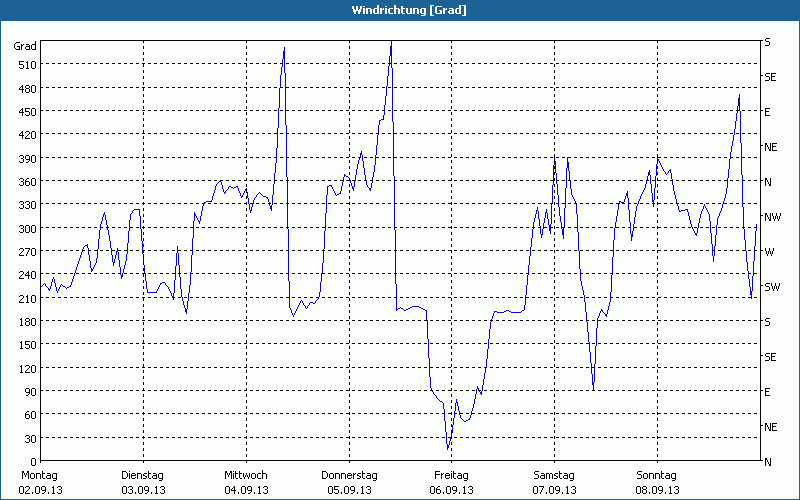Pick the '450' degree axis label
This screenshot has width=800, height=500.
point(28,112)
